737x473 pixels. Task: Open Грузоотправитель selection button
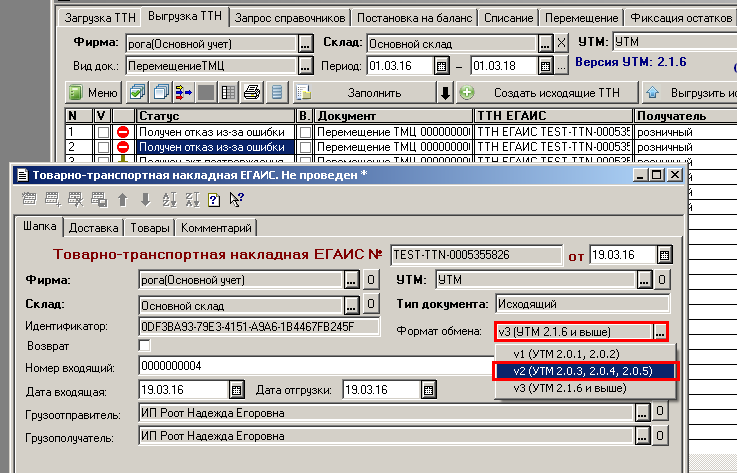(643, 412)
